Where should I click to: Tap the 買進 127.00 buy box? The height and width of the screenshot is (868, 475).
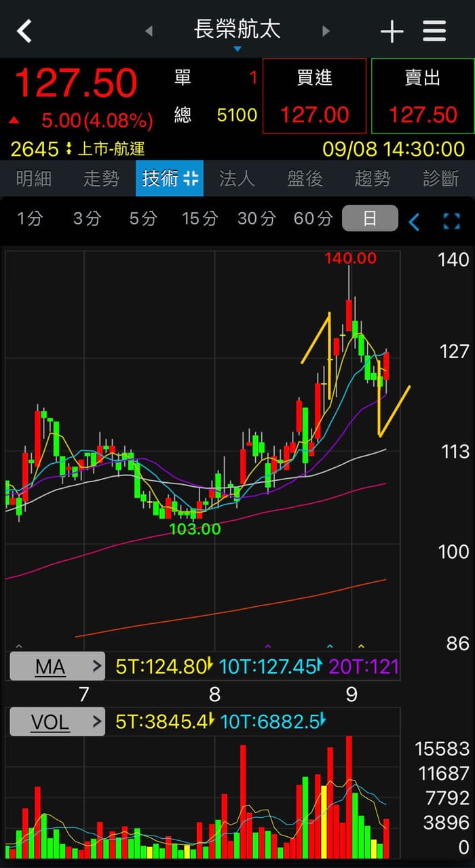[314, 96]
